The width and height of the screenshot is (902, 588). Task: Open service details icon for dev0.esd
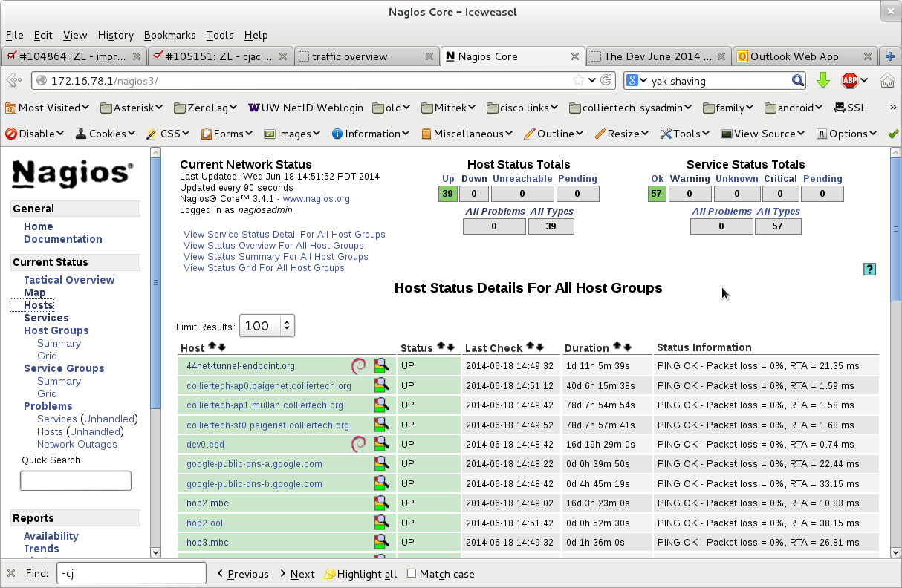pos(381,444)
